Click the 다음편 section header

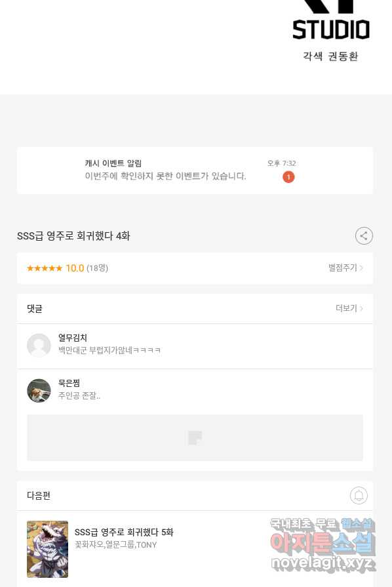click(x=39, y=495)
